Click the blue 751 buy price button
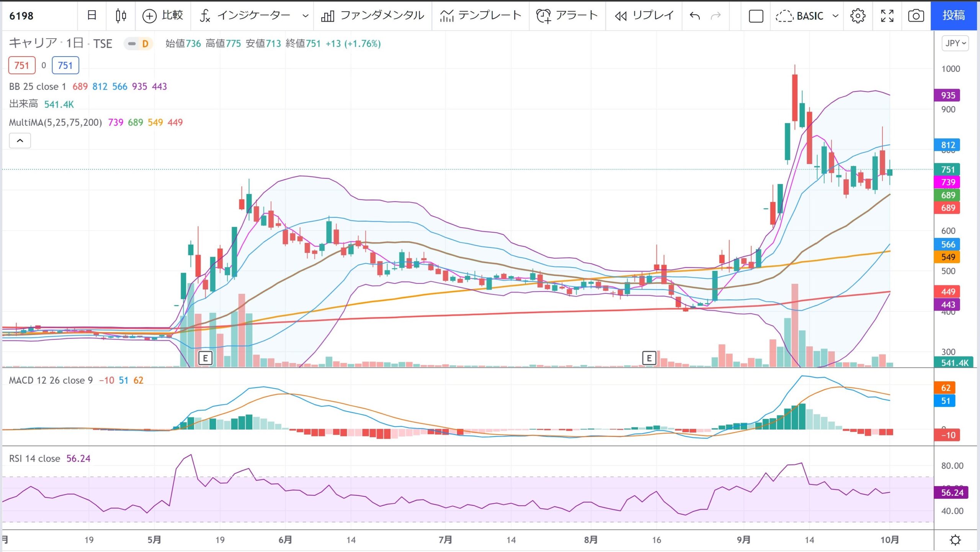Image resolution: width=980 pixels, height=552 pixels. [x=65, y=65]
